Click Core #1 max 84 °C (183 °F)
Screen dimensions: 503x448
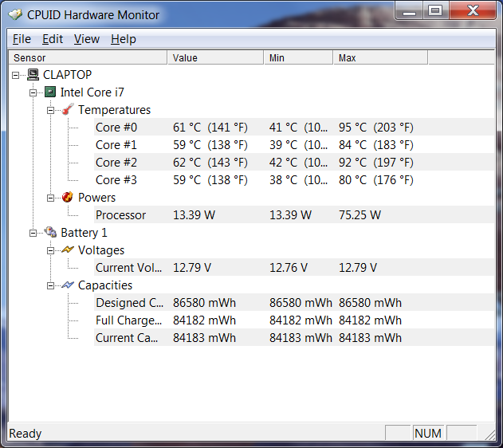click(376, 145)
